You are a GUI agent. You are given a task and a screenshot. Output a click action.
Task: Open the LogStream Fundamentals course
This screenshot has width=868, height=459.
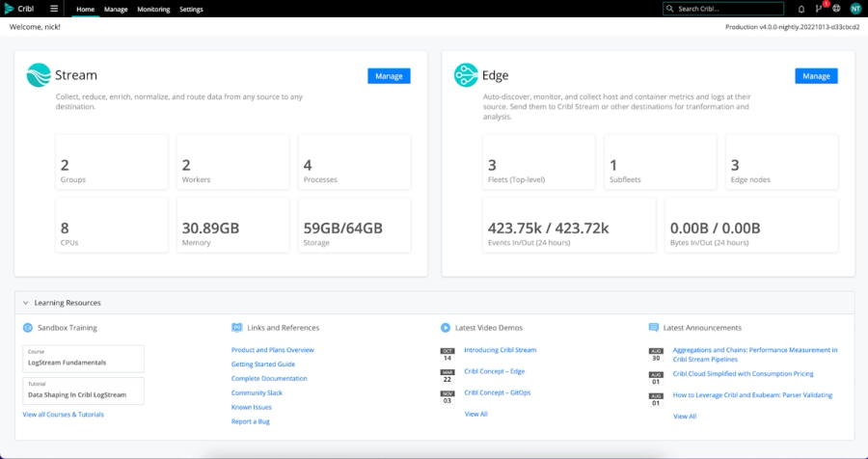[x=84, y=359]
